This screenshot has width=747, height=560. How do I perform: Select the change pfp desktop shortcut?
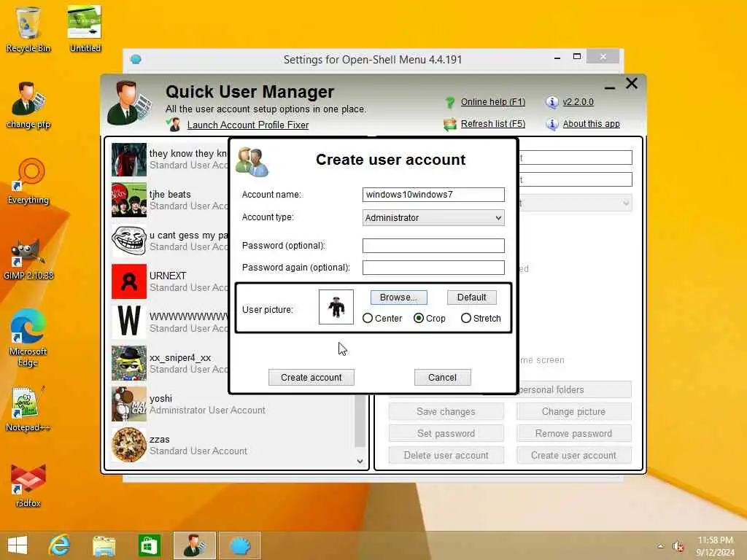[x=28, y=106]
